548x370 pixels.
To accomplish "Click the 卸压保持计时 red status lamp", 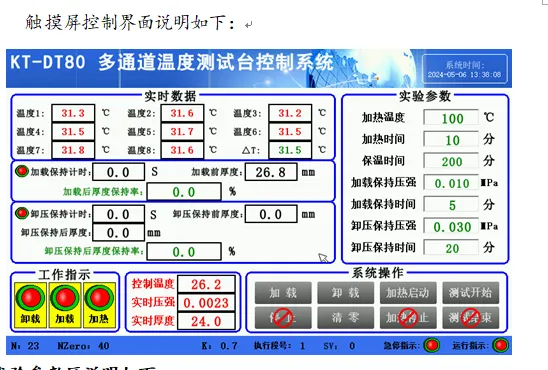I will pos(22,213).
